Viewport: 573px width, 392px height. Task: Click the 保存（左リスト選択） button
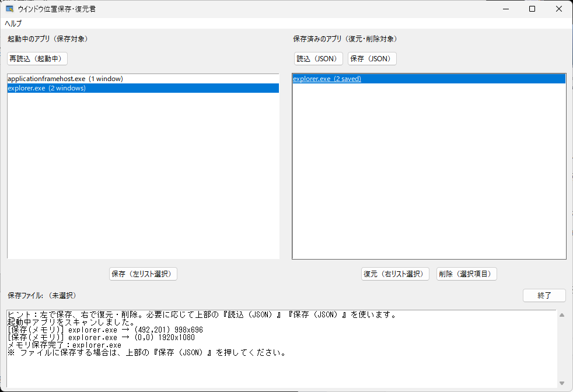(x=144, y=274)
